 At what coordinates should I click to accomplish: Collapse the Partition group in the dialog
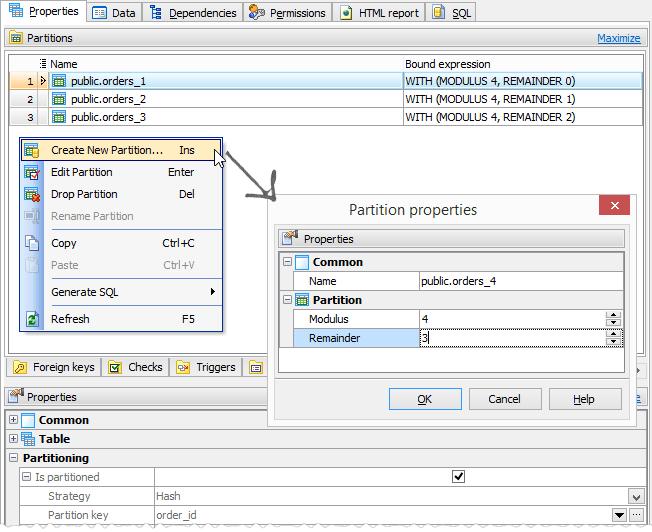(287, 299)
